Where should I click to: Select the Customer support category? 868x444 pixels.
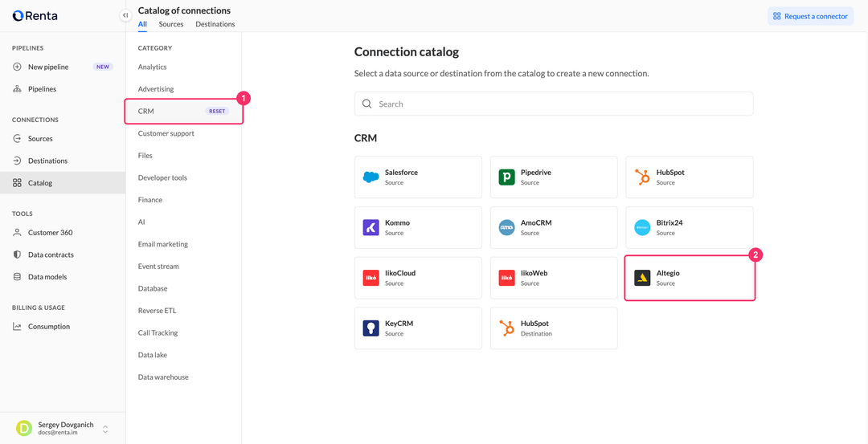click(x=166, y=133)
